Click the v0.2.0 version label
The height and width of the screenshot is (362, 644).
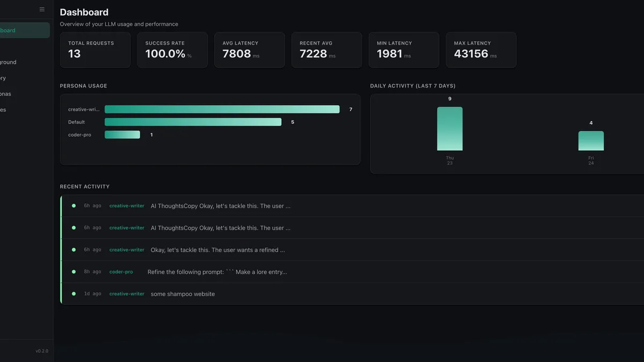tap(42, 351)
